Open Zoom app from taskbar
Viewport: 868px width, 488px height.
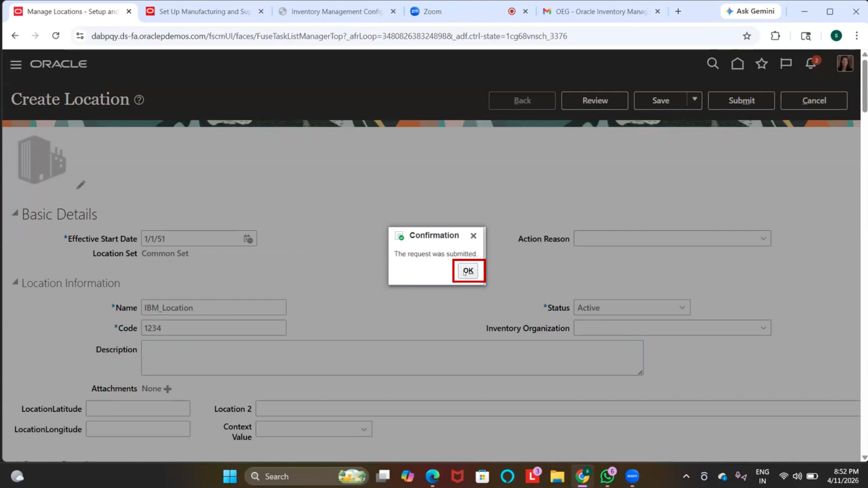(632, 476)
